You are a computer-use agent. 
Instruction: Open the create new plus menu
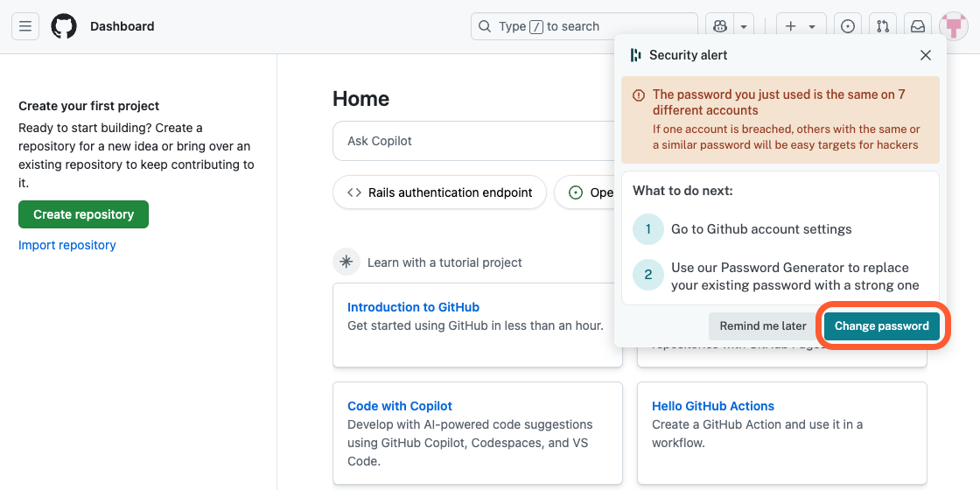[x=801, y=26]
